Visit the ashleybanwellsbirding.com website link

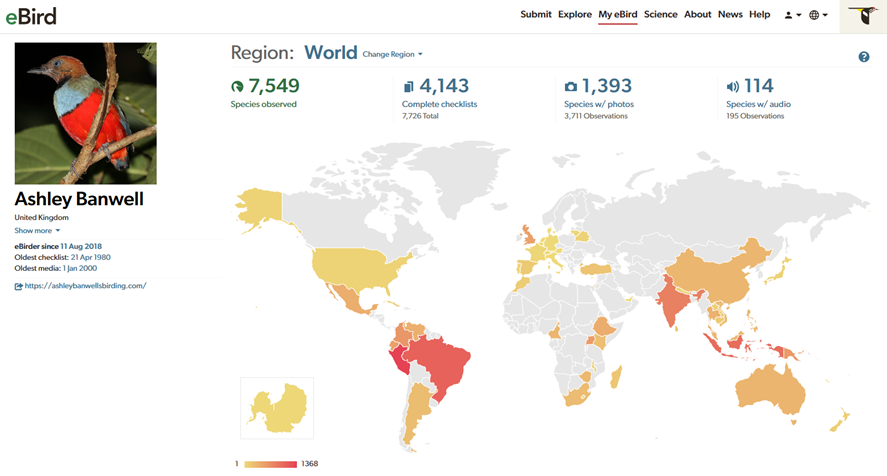coord(85,286)
